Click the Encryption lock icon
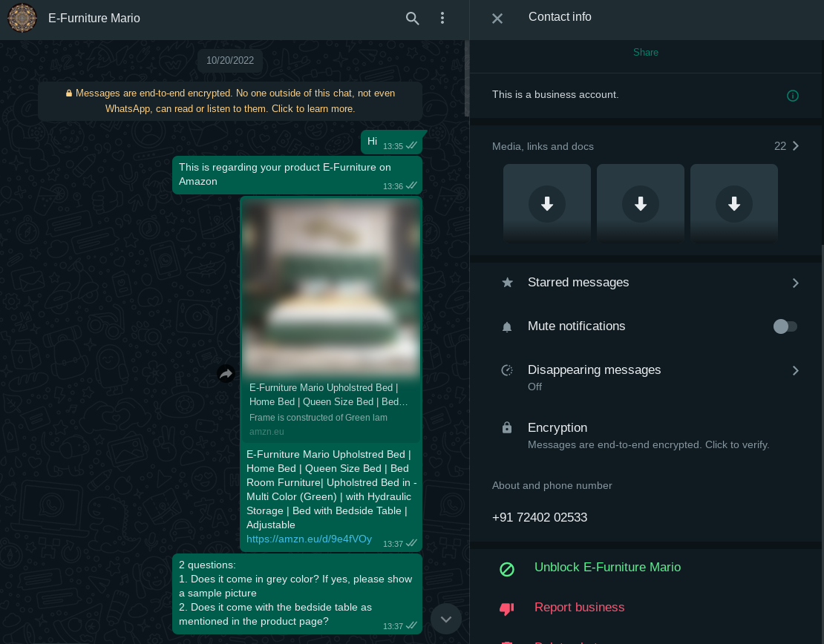The width and height of the screenshot is (824, 644). 507,427
